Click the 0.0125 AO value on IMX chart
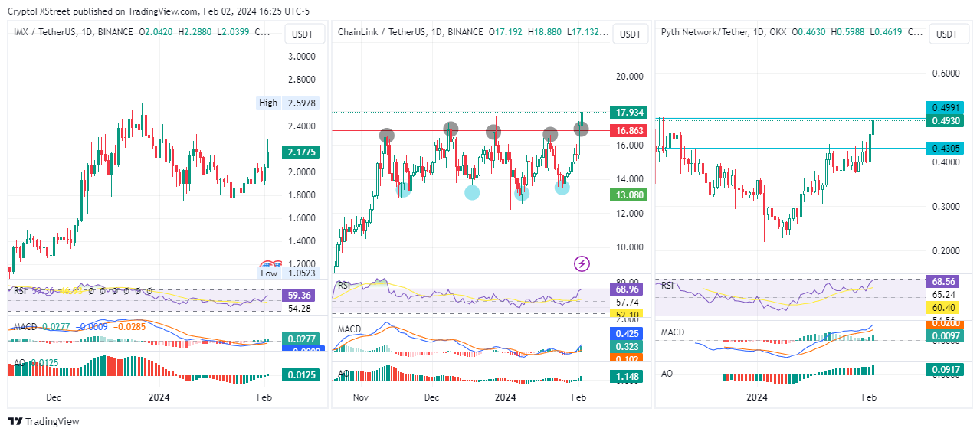The height and width of the screenshot is (435, 980). [x=300, y=374]
